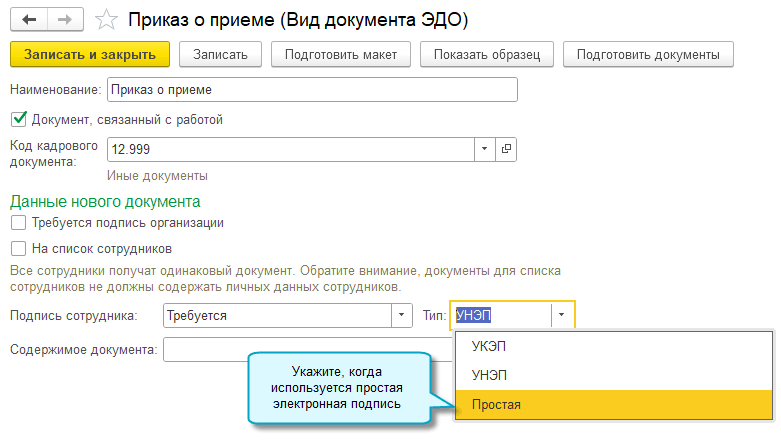Focus the Содержимое документа field
The image size is (781, 445).
coord(205,349)
